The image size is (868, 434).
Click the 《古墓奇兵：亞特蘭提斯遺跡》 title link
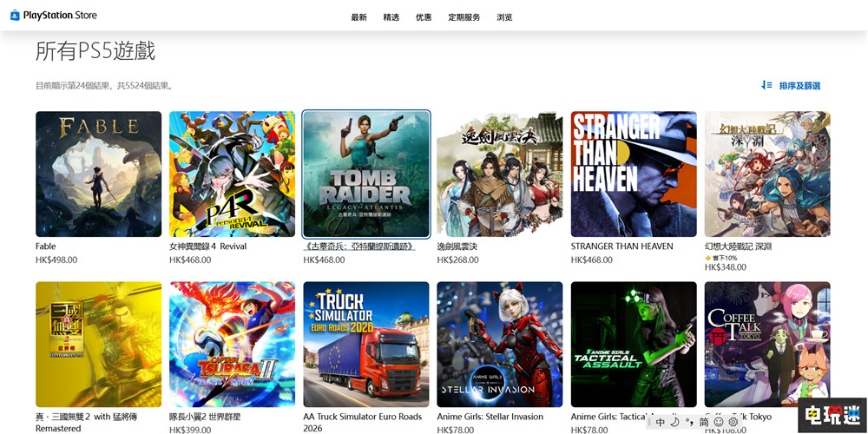[359, 247]
